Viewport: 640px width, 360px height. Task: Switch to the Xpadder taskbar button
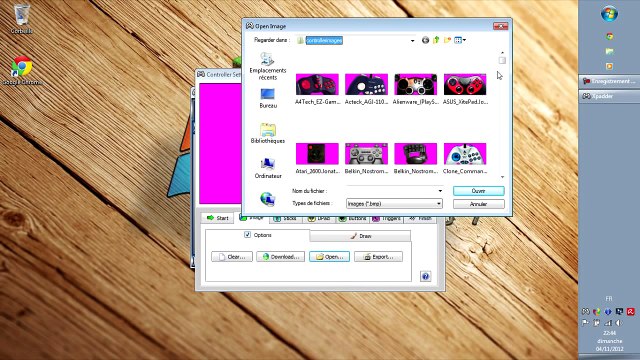coord(609,96)
